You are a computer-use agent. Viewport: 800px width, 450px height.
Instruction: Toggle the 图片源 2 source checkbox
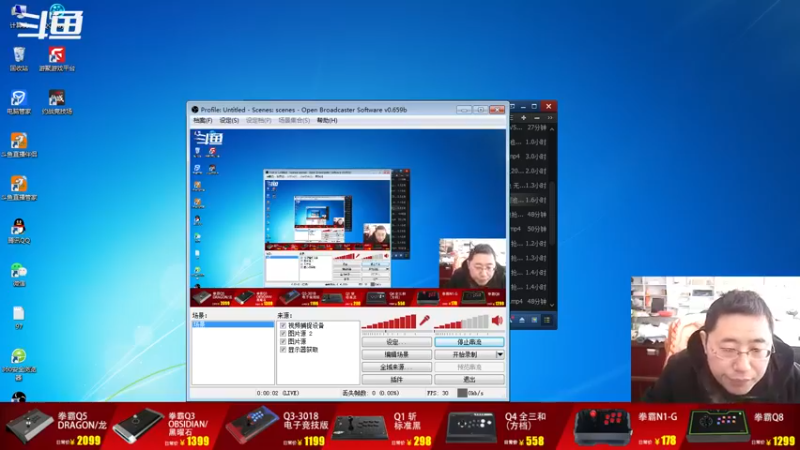coord(283,334)
